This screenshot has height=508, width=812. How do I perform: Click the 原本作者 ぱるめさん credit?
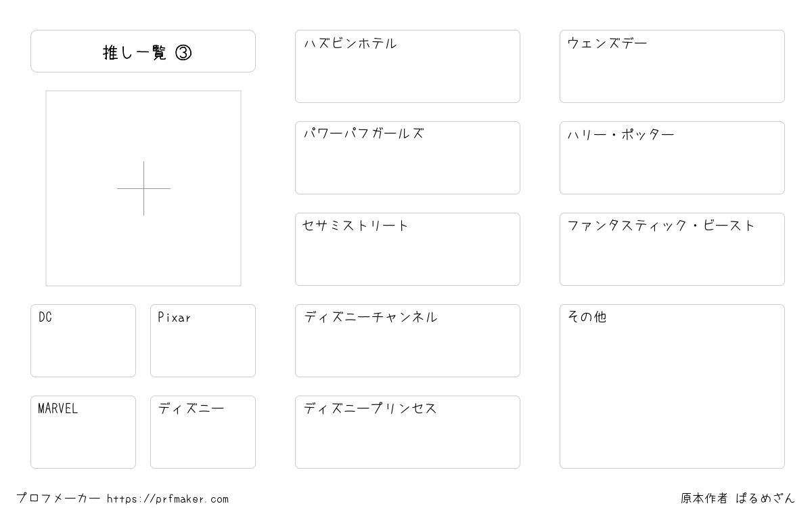point(738,499)
